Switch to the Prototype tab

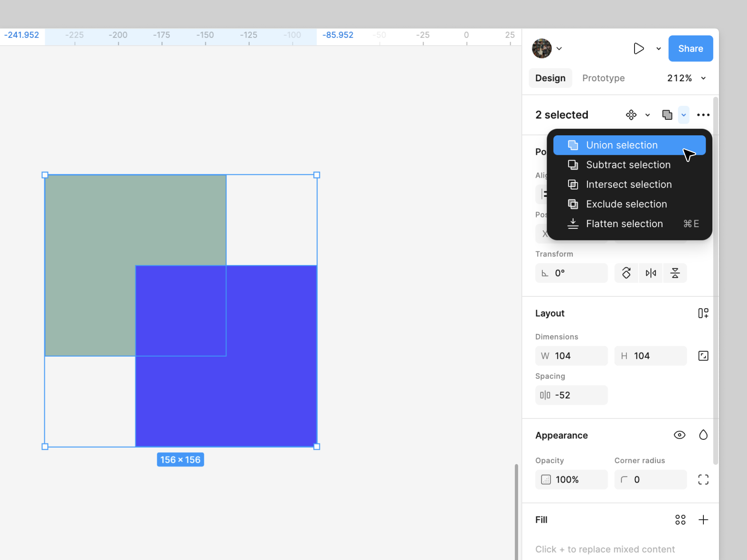[x=603, y=78]
